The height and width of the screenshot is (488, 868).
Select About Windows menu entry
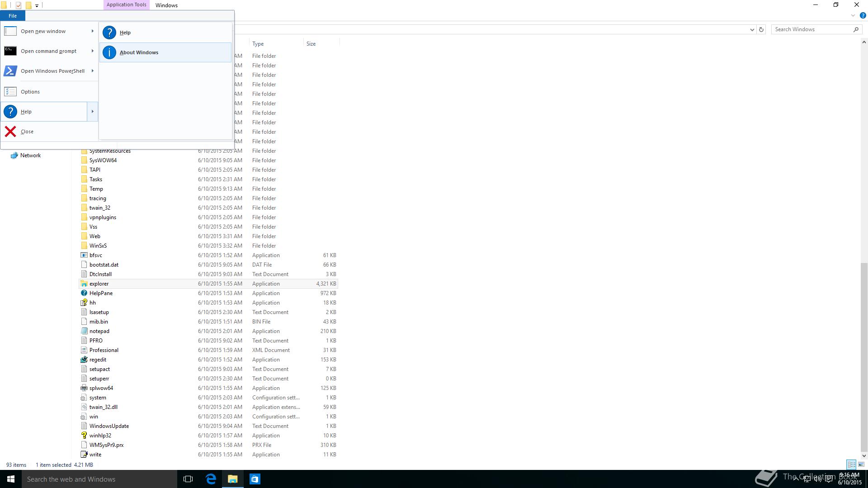165,52
